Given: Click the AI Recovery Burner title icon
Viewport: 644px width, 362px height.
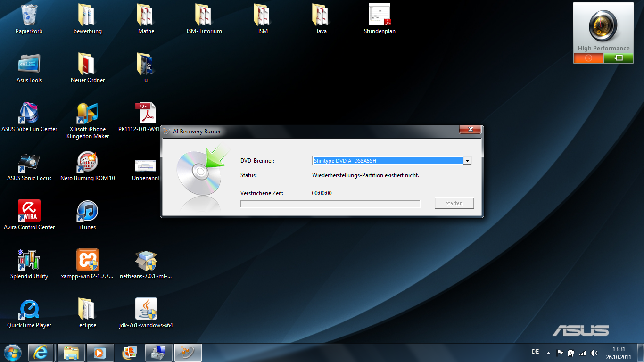Looking at the screenshot, I should coord(166,132).
